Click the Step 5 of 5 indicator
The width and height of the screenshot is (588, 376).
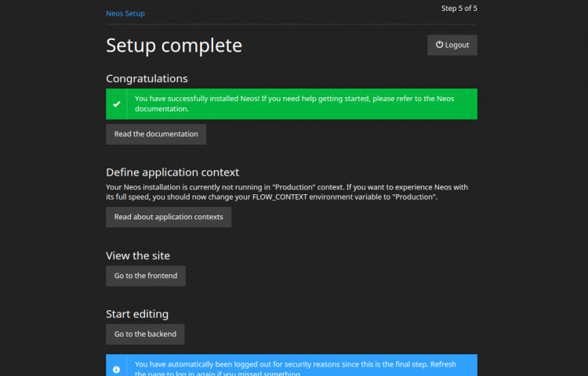coord(459,9)
